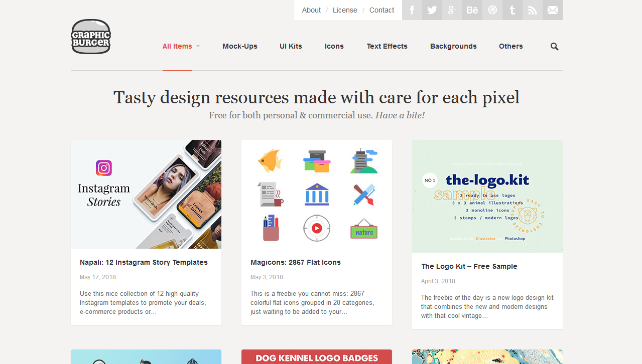642x364 pixels.
Task: Open the Tumblr icon
Action: 512,10
